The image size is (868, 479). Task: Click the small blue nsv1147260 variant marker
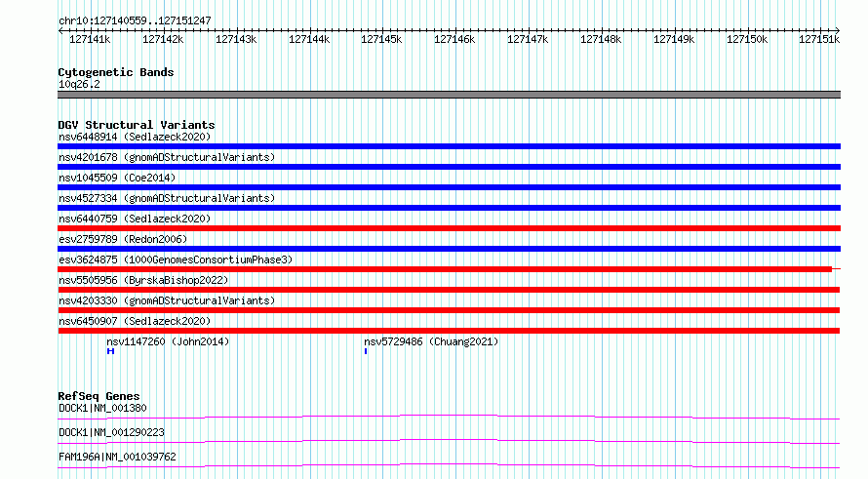coord(111,351)
